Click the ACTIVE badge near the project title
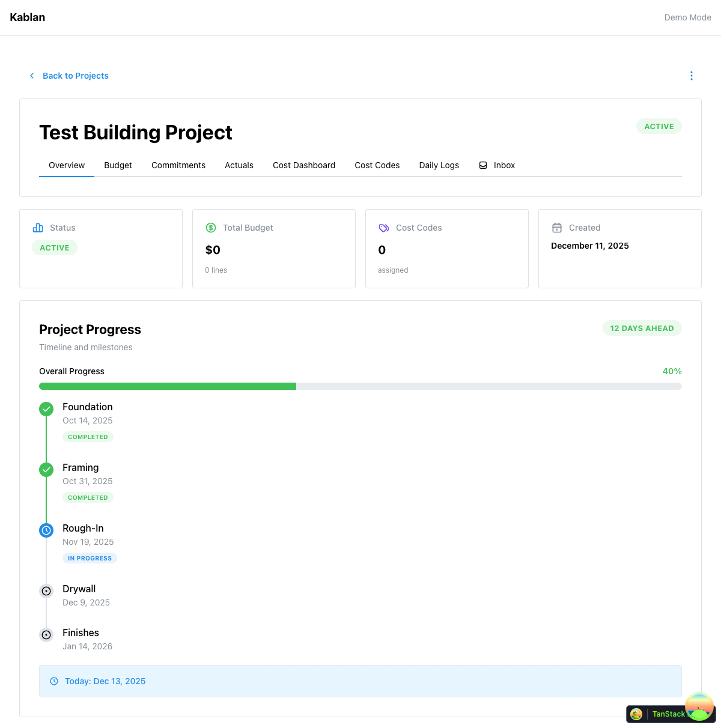Image resolution: width=721 pixels, height=728 pixels. coord(659,126)
